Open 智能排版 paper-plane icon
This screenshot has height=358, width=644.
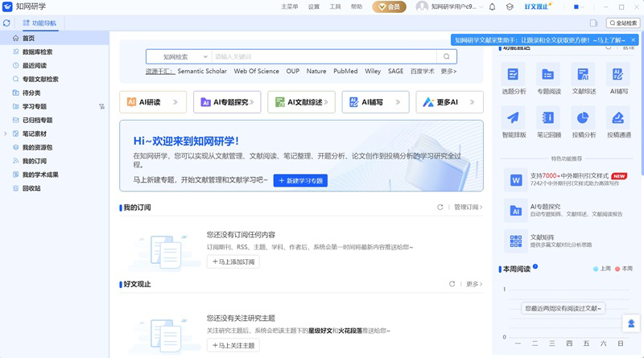[514, 117]
